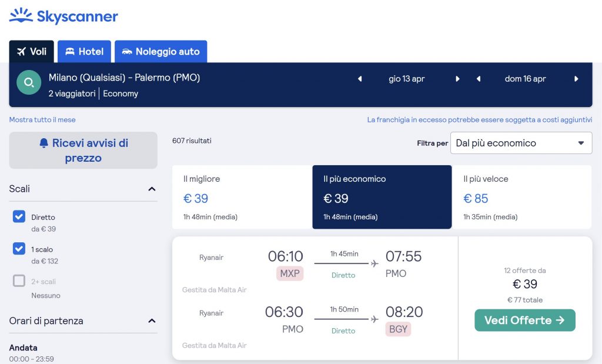602x364 pixels.
Task: Switch to the Hotel tab
Action: point(84,52)
